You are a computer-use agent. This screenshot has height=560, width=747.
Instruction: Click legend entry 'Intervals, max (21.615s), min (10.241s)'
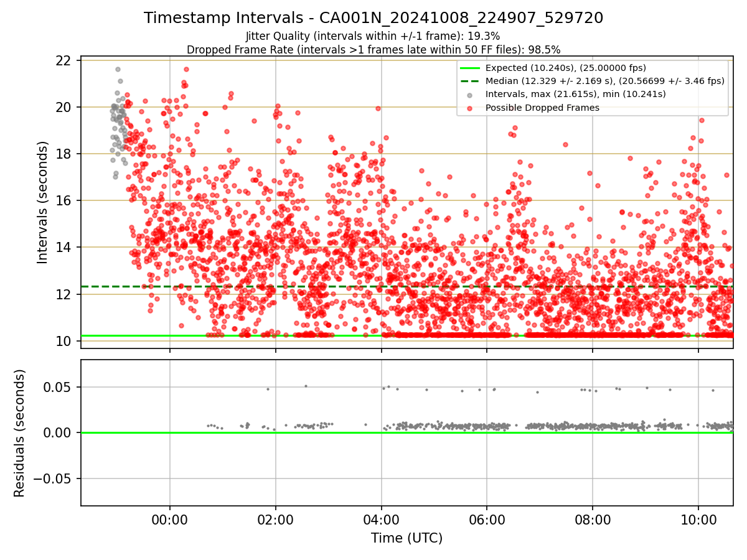[575, 94]
